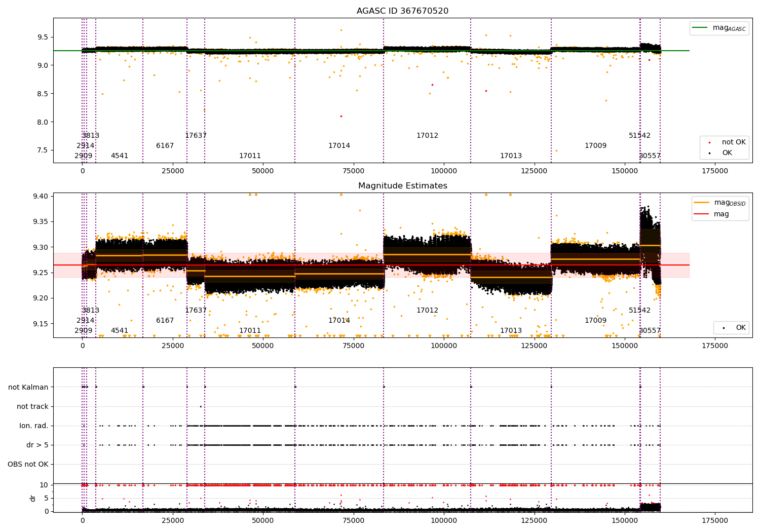The image size is (760, 532).
Task: Click OBSID label 17012 in the Magnitude Estimates plot
Action: tap(428, 311)
